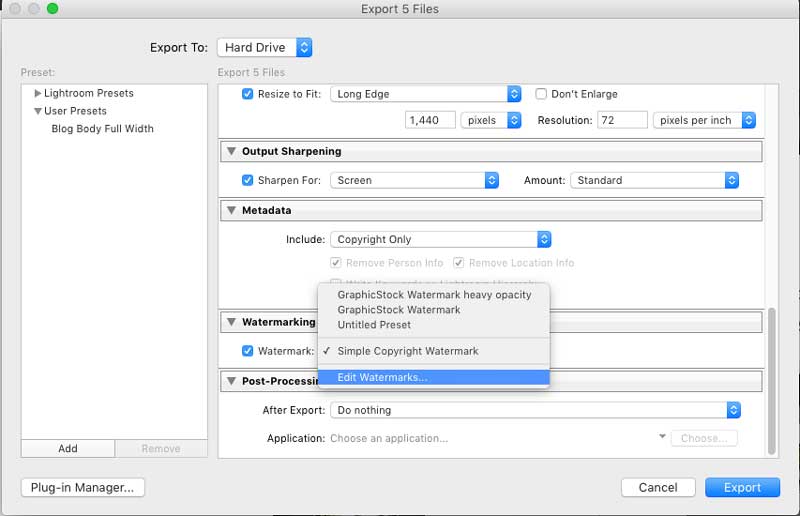Viewport: 800px width, 516px height.
Task: Uncheck the Resize to Fit checkbox
Action: point(248,94)
